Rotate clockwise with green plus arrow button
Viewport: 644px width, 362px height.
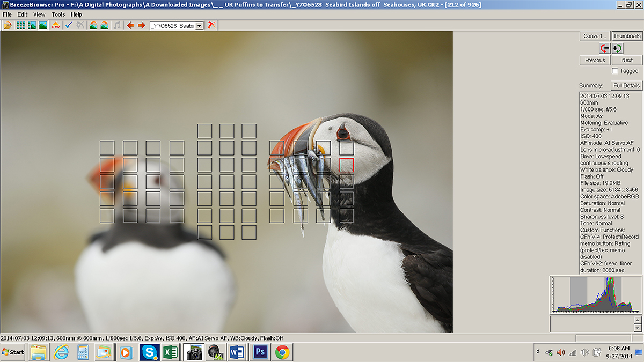617,48
